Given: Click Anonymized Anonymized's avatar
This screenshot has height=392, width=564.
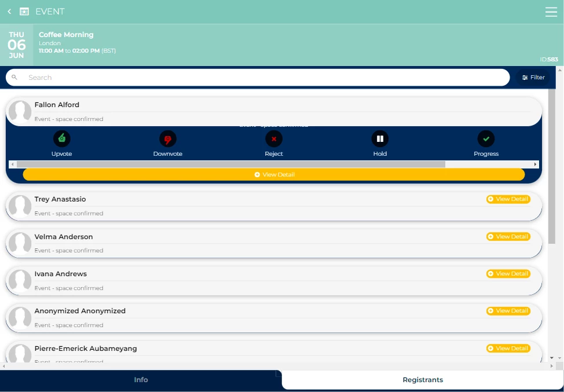Looking at the screenshot, I should tap(20, 318).
